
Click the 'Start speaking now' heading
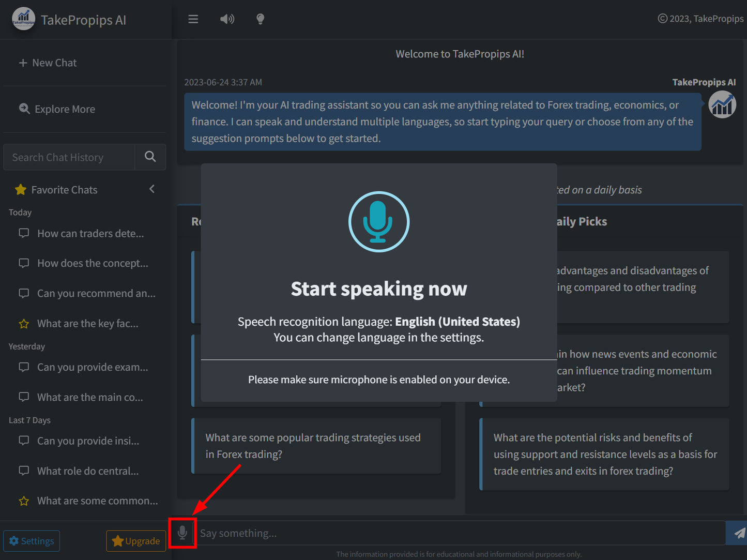point(379,289)
